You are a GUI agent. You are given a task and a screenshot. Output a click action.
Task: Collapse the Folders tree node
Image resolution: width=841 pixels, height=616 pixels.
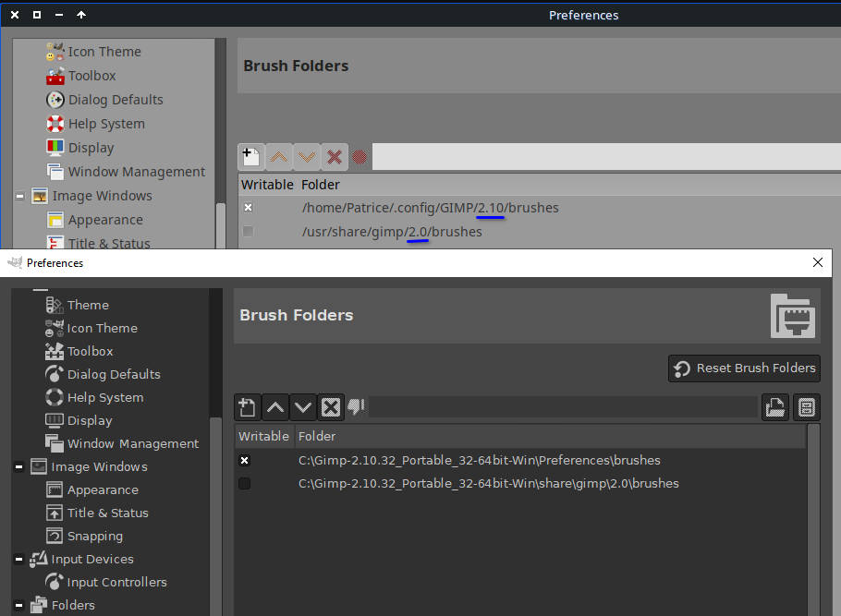tap(18, 606)
